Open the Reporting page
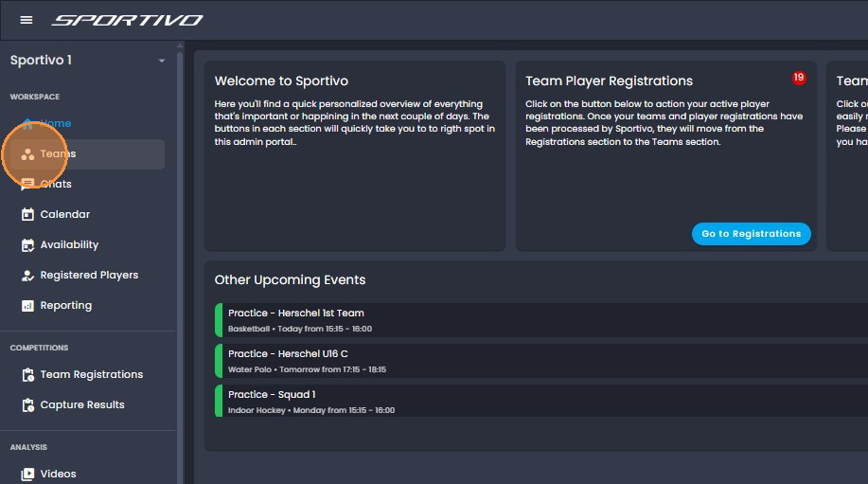The height and width of the screenshot is (484, 868). pos(87,306)
